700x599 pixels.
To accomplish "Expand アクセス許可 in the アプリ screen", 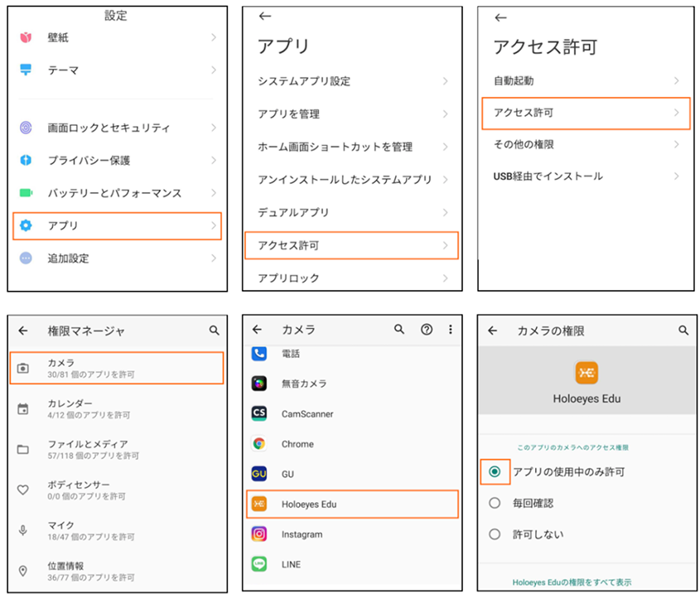I will (351, 244).
